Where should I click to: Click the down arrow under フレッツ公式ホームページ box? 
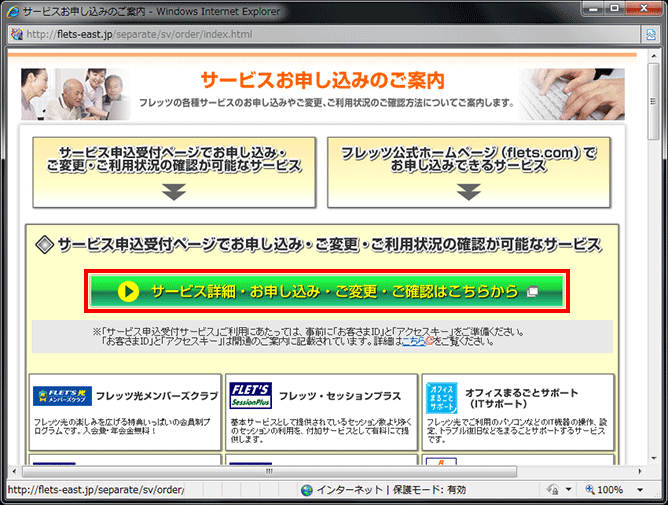[469, 192]
